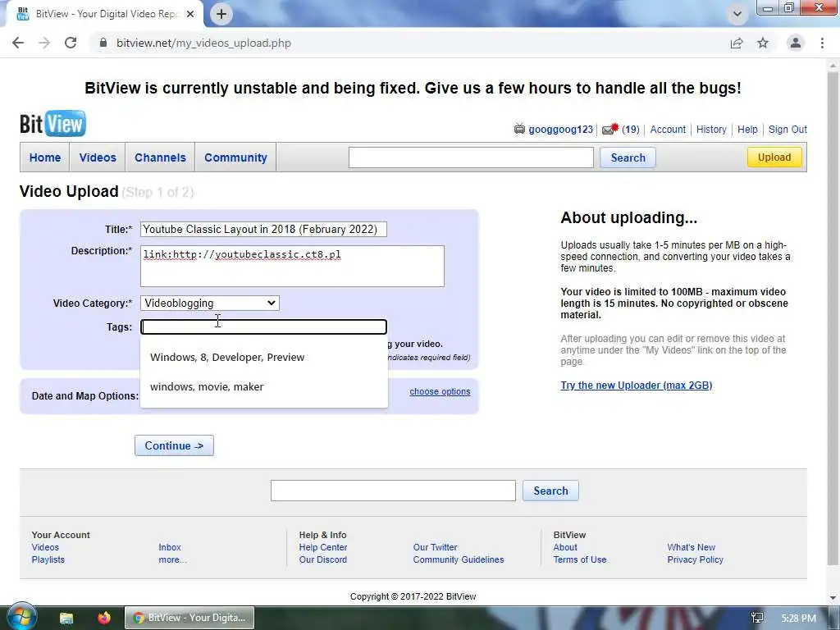840x630 pixels.
Task: Reload the page with the refresh icon
Action: tap(71, 43)
